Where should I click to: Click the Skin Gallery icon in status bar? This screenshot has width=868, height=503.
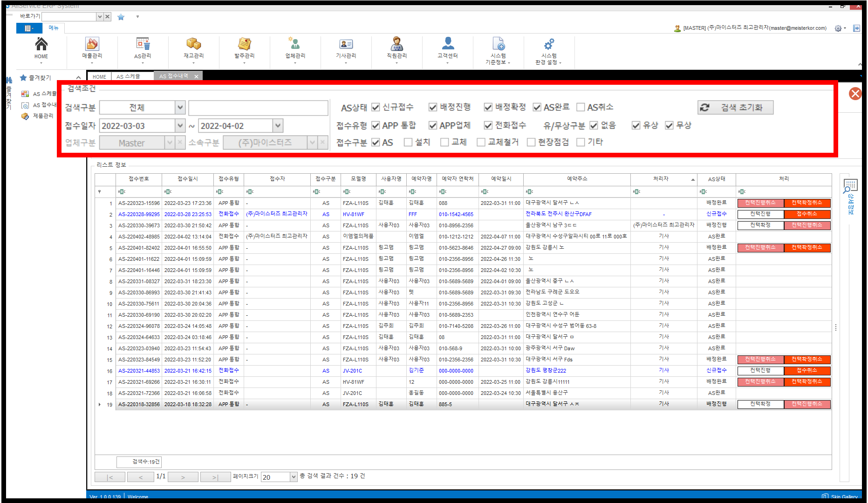(x=825, y=496)
